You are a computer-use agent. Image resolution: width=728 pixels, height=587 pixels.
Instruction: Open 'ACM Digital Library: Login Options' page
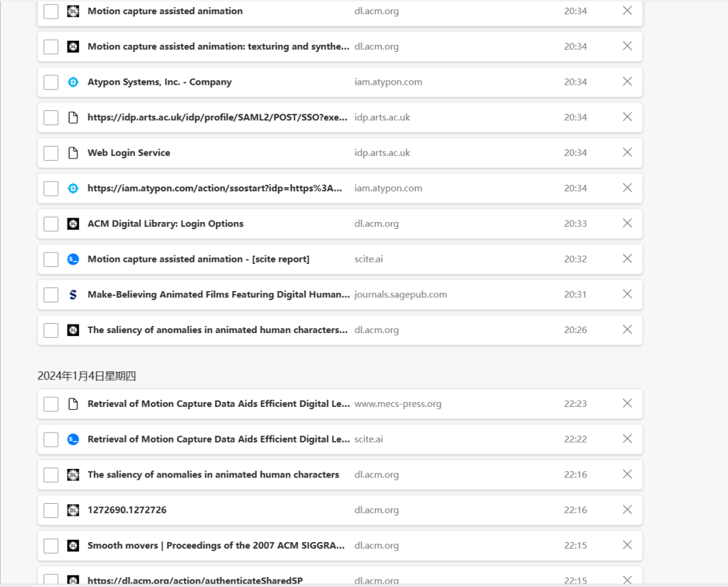(x=165, y=224)
